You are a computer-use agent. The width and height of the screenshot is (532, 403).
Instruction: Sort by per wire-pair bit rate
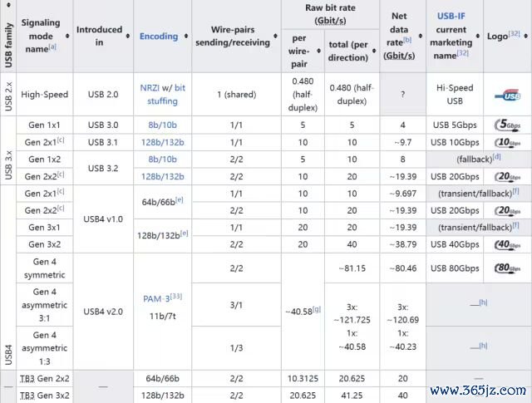point(318,51)
